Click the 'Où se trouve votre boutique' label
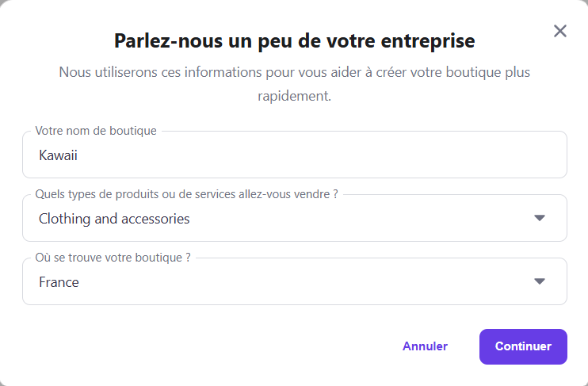This screenshot has height=386, width=588. (113, 258)
